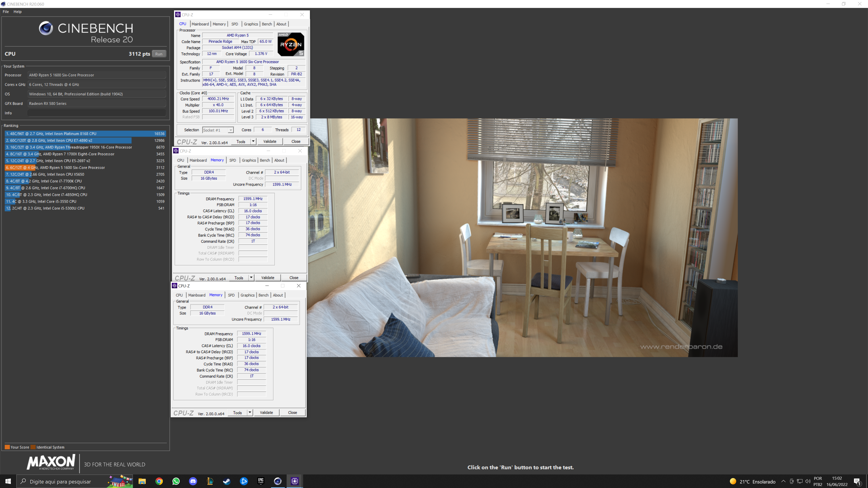Open Steam from the taskbar

226,481
